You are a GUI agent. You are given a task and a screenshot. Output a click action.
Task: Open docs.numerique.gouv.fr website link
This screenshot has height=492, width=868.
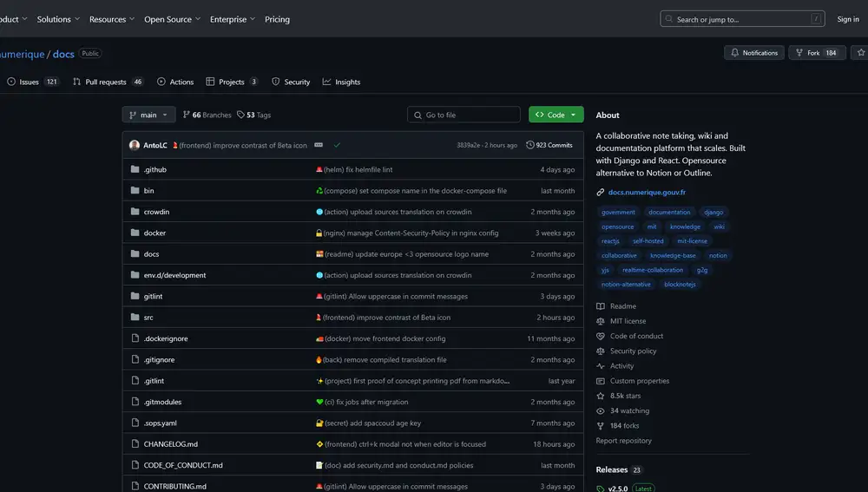pos(647,192)
